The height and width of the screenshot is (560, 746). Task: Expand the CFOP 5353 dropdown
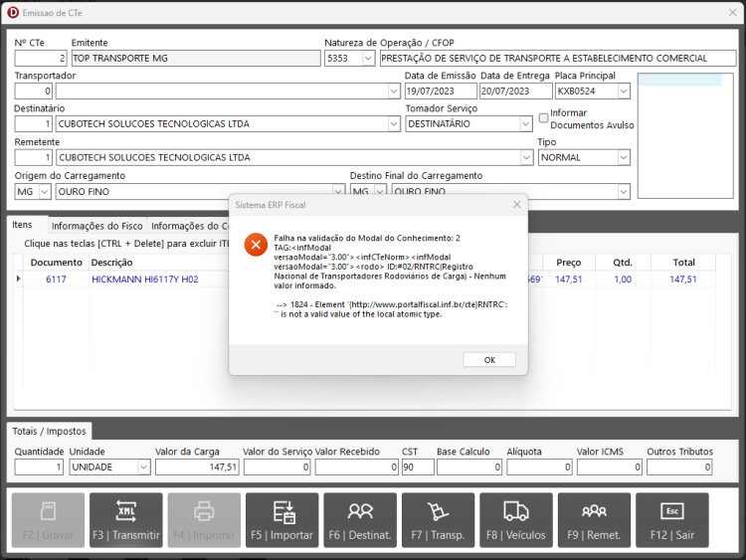coord(368,58)
